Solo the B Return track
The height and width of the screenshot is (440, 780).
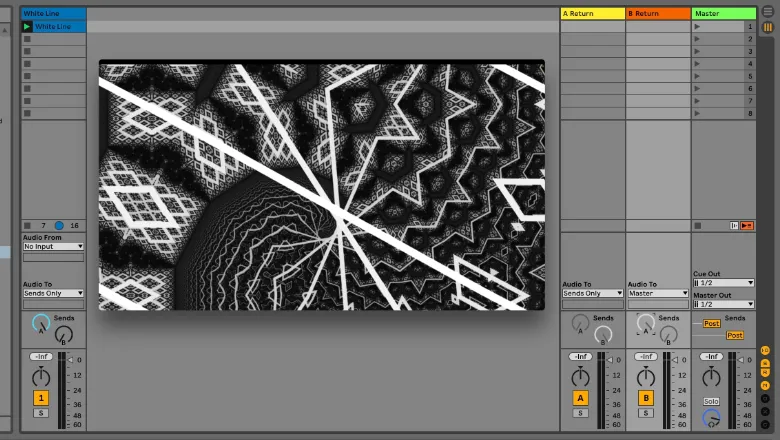[646, 413]
